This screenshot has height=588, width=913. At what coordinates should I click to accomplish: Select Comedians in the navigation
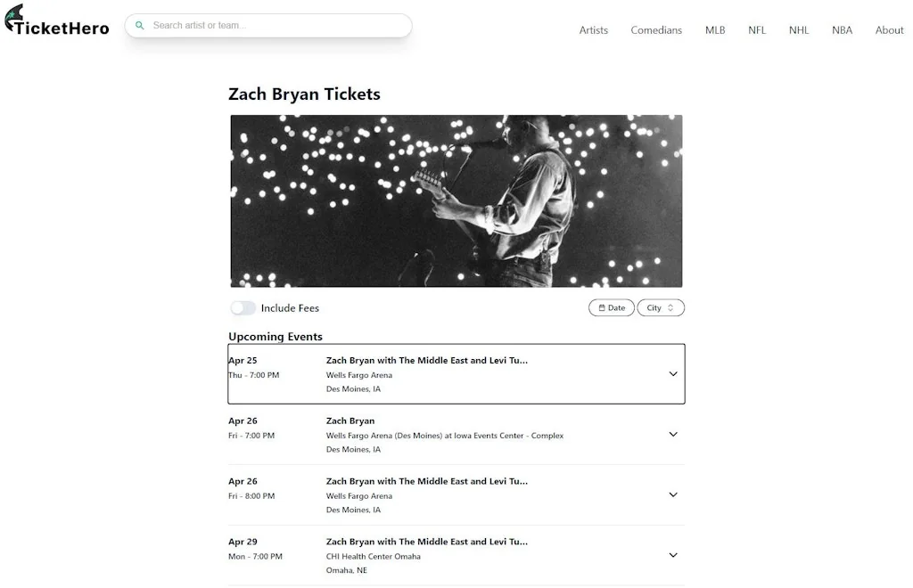pos(656,29)
